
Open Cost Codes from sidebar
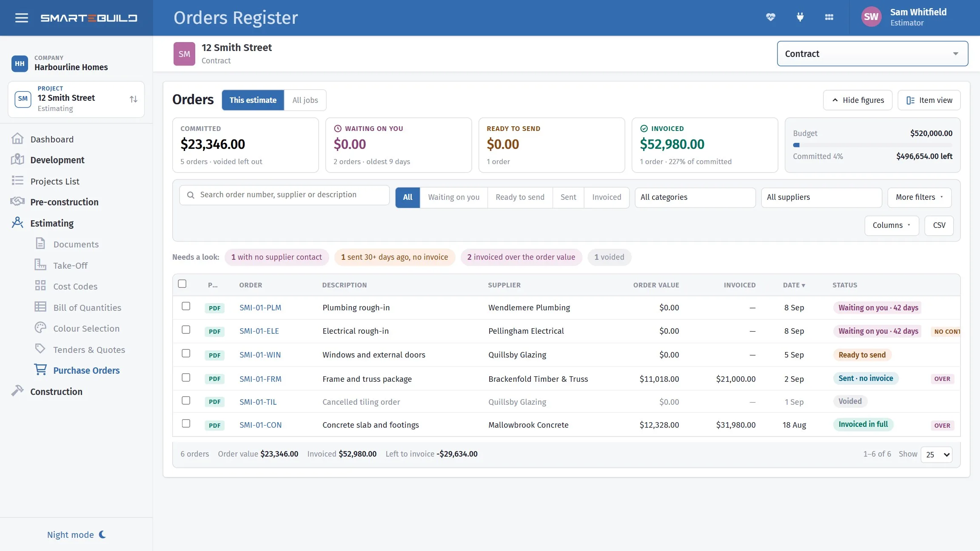pos(75,286)
